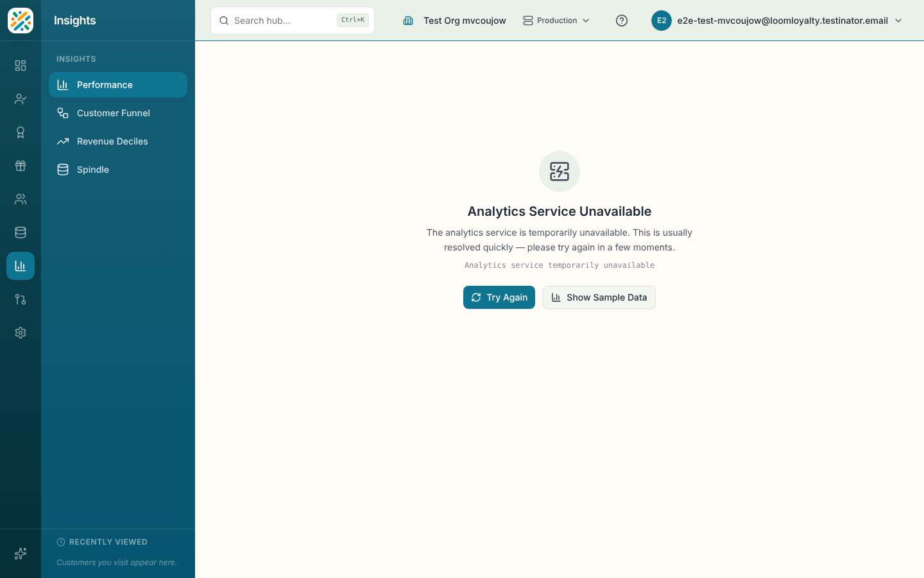The height and width of the screenshot is (578, 924).
Task: Open the gift rewards icon in rail
Action: click(x=21, y=166)
